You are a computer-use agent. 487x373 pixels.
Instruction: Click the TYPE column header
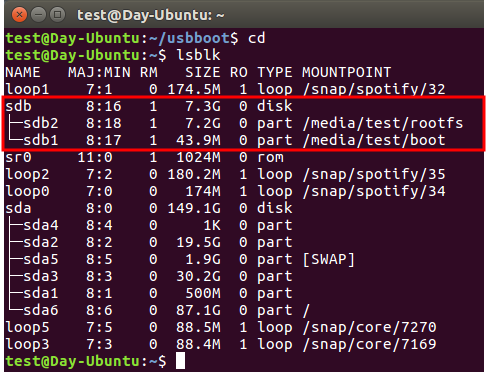tap(275, 72)
